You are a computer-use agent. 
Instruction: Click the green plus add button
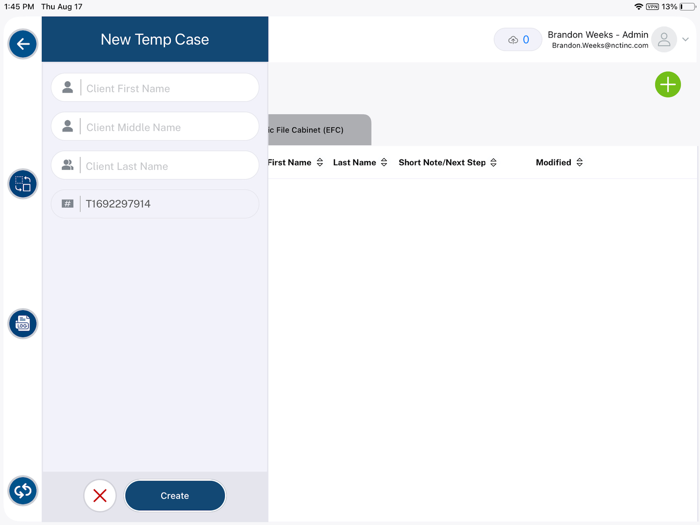[667, 84]
